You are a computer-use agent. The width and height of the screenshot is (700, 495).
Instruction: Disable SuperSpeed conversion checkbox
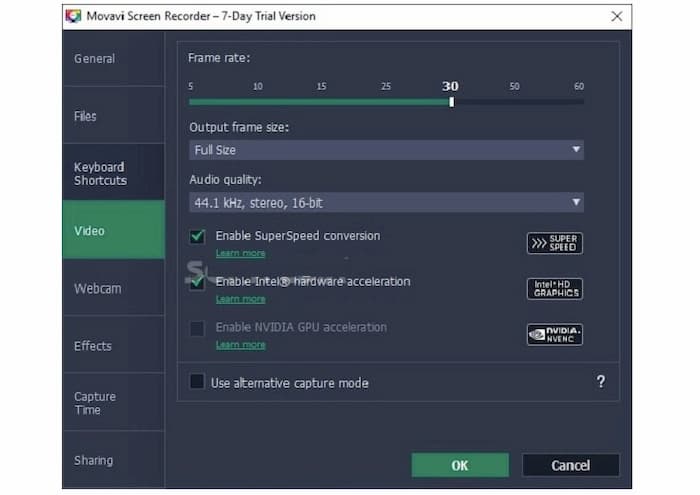197,236
